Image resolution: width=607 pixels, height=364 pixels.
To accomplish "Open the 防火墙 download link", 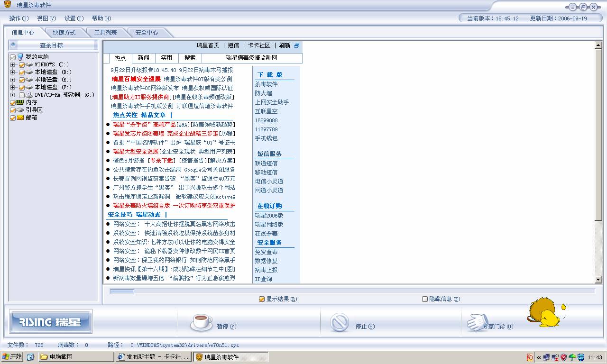I will pos(263,93).
